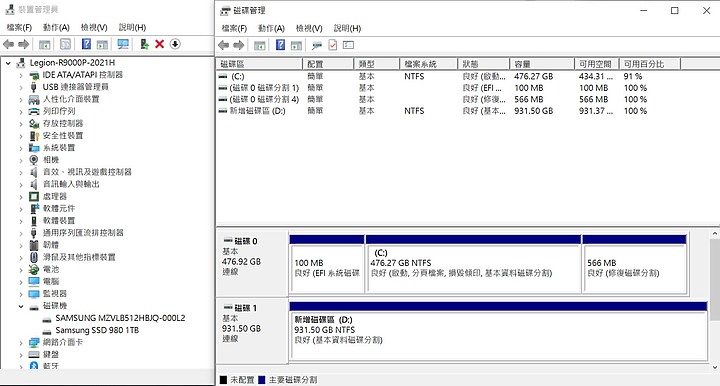Click Forward arrow in Device Manager toolbar
This screenshot has height=386, width=720.
tap(23, 44)
